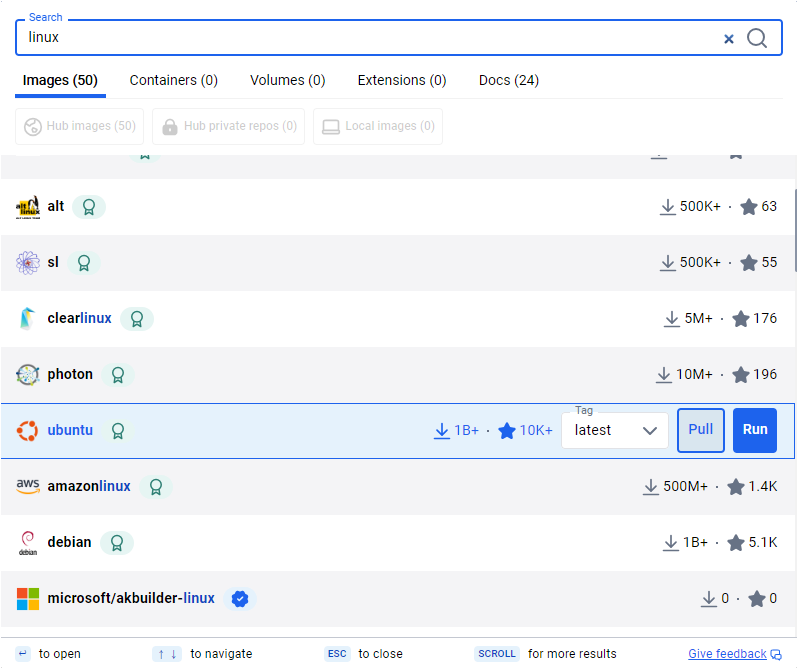Toggle the Hub images (50) filter

[x=79, y=126]
